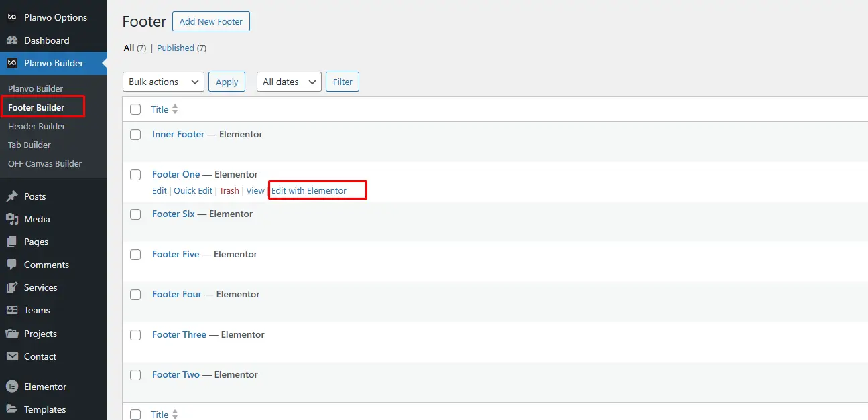Viewport: 868px width, 420px height.
Task: Tick the Footer One checkbox
Action: click(x=135, y=175)
